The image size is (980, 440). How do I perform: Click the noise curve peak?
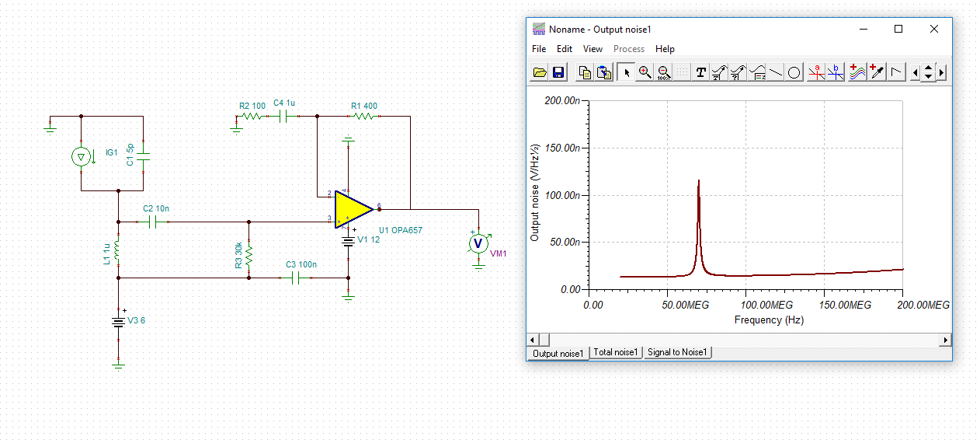(698, 181)
